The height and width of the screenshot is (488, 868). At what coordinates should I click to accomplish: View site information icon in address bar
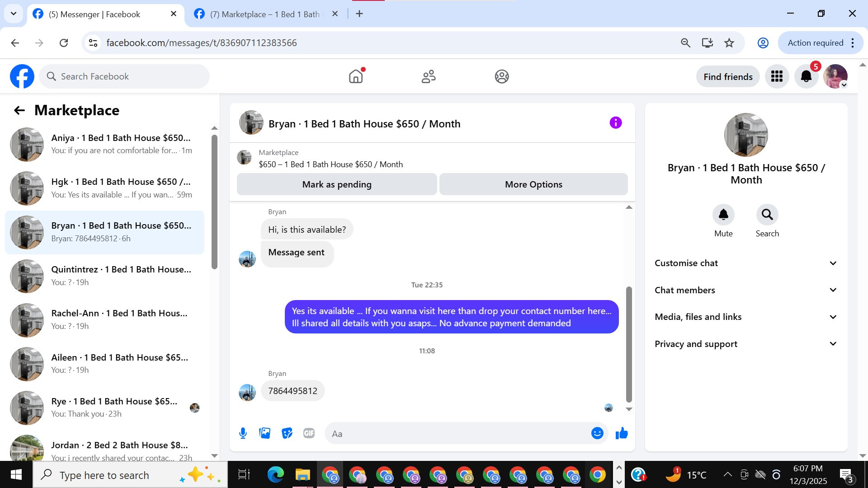click(x=93, y=43)
